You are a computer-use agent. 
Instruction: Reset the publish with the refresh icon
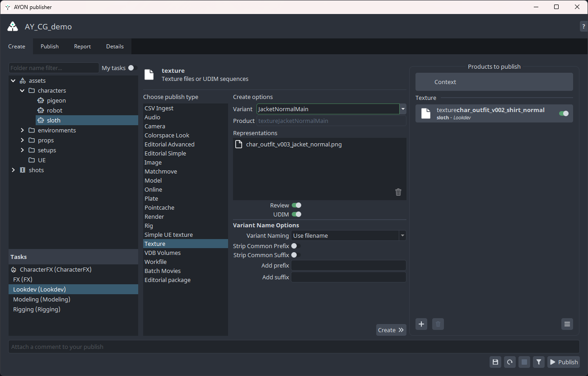pos(510,362)
